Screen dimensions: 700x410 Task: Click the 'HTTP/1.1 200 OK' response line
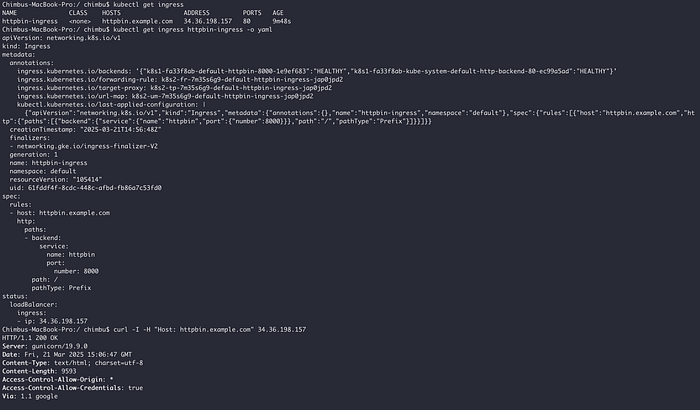point(29,338)
